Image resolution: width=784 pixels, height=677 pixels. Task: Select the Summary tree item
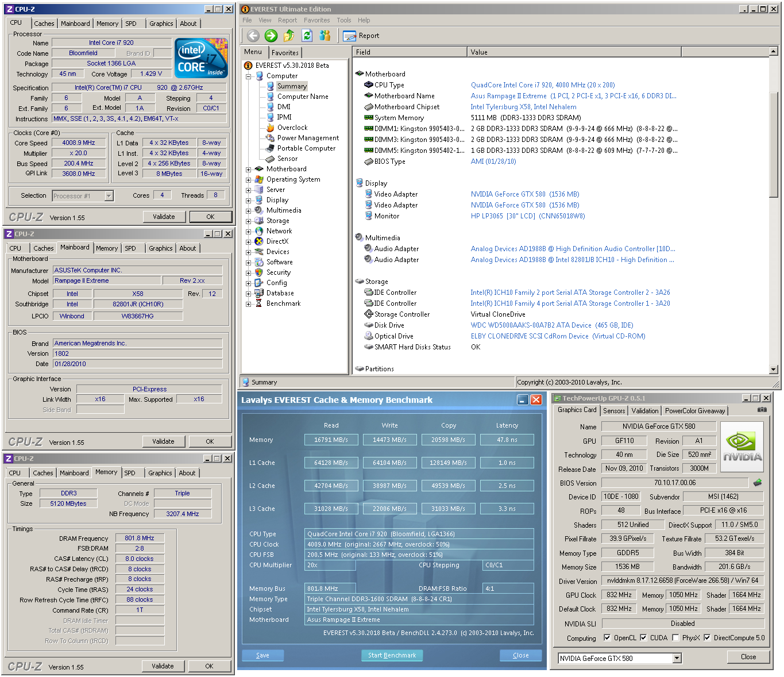(x=292, y=86)
